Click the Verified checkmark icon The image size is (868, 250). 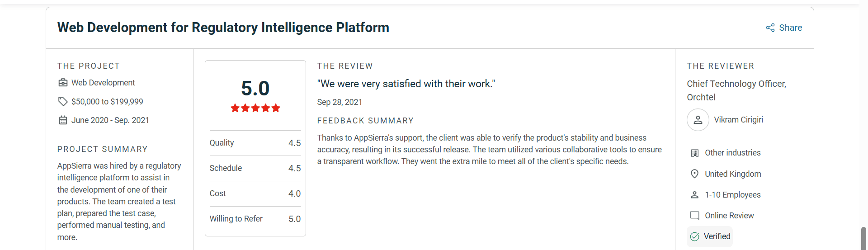pos(695,236)
